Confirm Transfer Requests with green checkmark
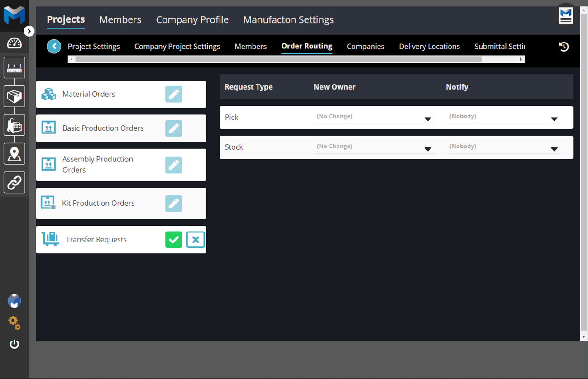This screenshot has width=588, height=379. coord(173,240)
